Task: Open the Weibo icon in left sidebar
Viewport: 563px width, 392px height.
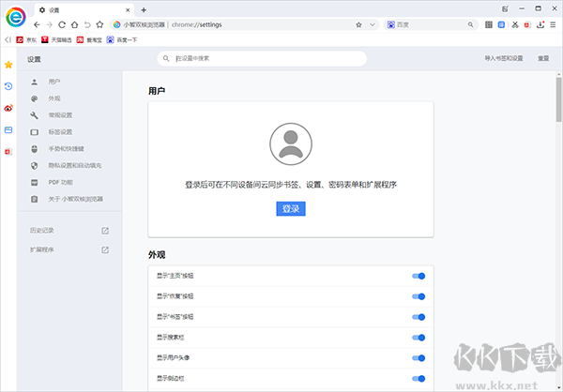Action: [8, 108]
